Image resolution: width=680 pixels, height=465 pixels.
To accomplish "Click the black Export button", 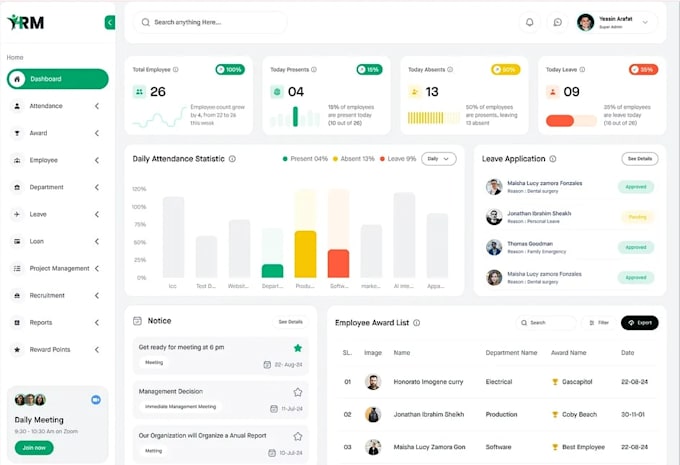I will [640, 323].
